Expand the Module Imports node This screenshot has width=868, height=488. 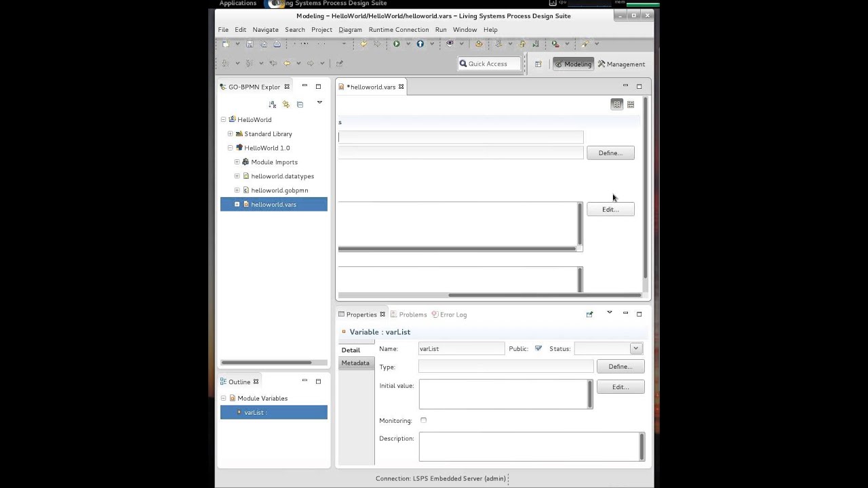click(x=237, y=162)
